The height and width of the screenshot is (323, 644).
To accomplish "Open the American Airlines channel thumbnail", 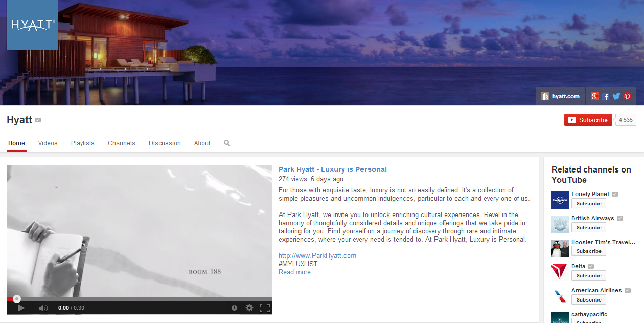I will tap(560, 296).
